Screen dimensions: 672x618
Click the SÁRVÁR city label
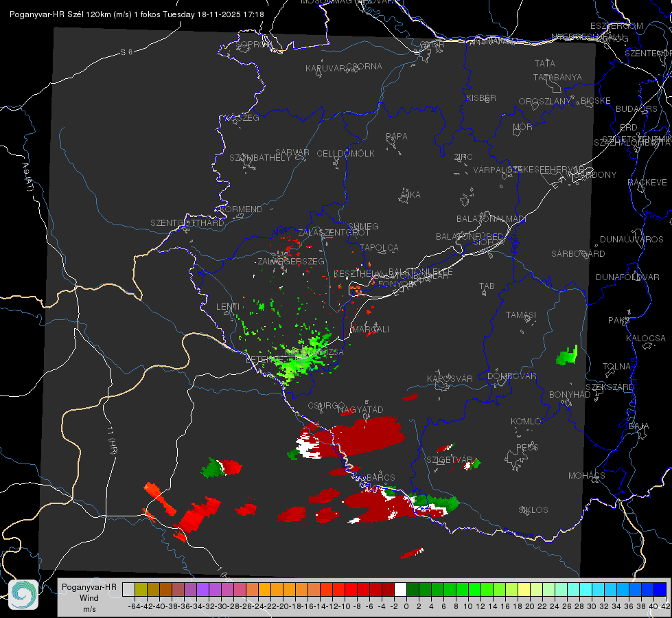(x=292, y=152)
